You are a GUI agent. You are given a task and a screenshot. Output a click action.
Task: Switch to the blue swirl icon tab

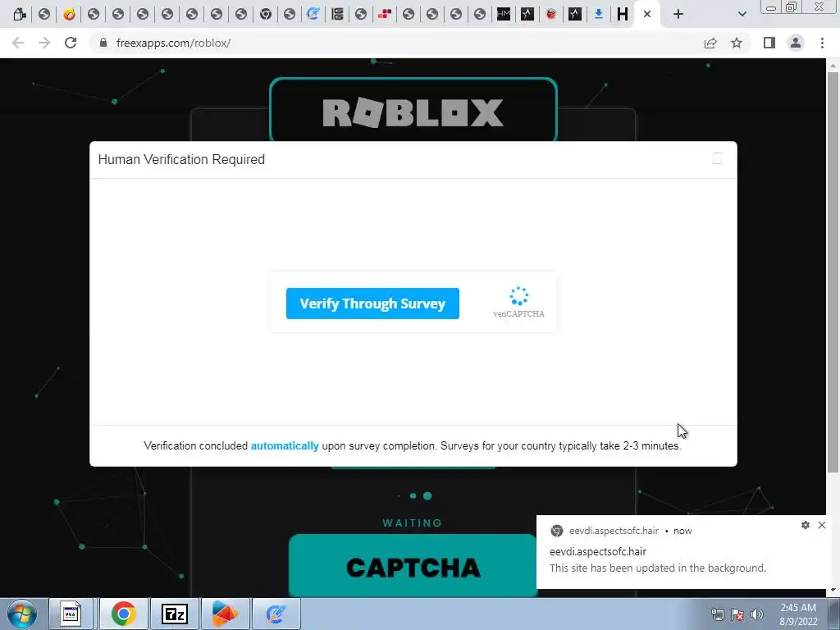(x=313, y=14)
